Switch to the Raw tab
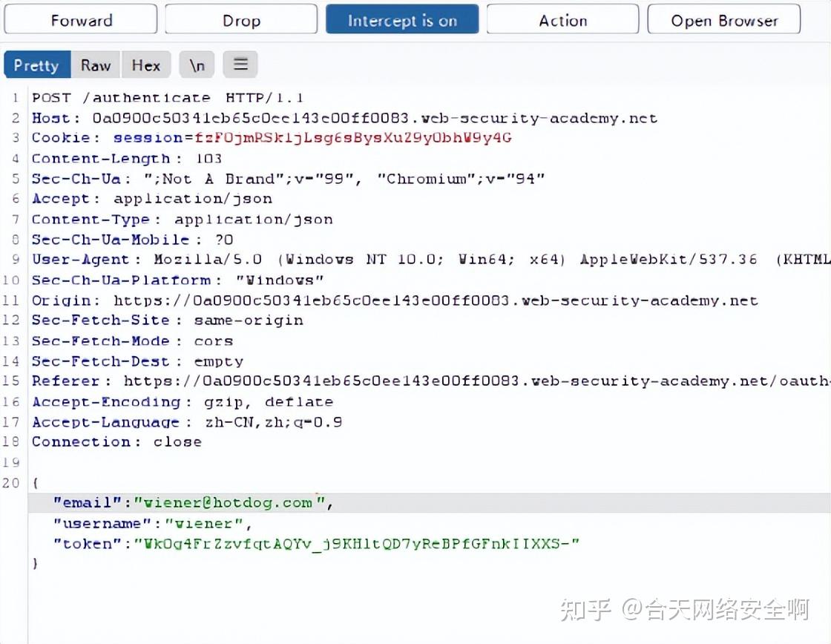831x644 pixels. 96,65
